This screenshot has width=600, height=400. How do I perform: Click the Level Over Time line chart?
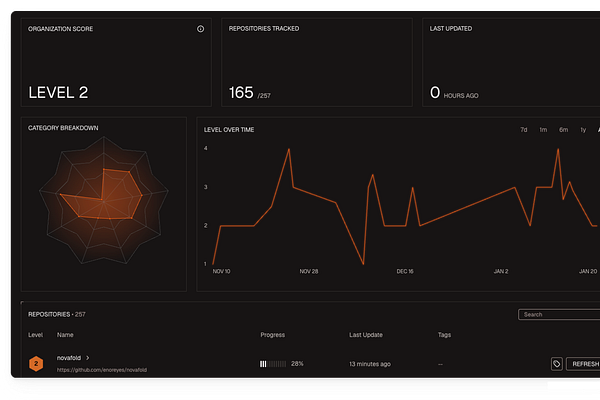[404, 207]
